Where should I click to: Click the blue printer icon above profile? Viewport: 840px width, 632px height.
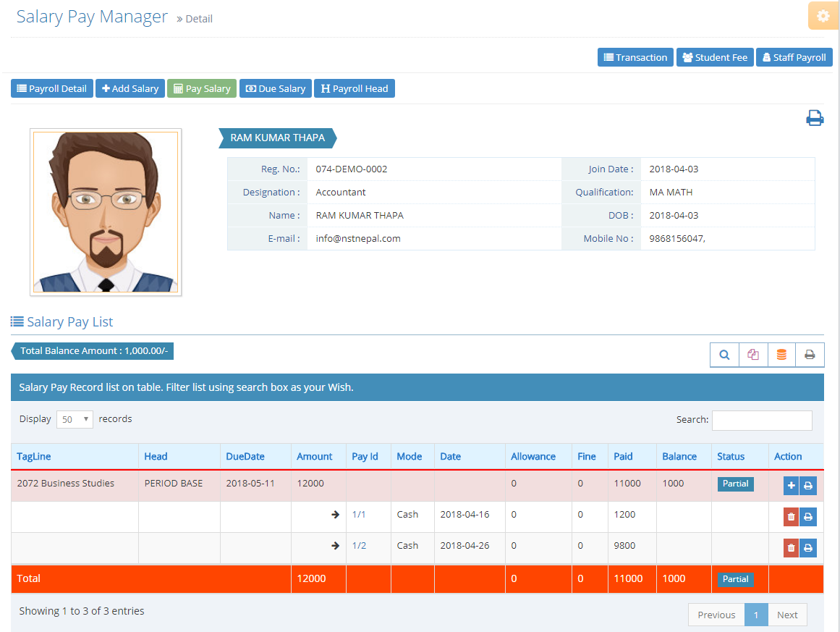815,118
